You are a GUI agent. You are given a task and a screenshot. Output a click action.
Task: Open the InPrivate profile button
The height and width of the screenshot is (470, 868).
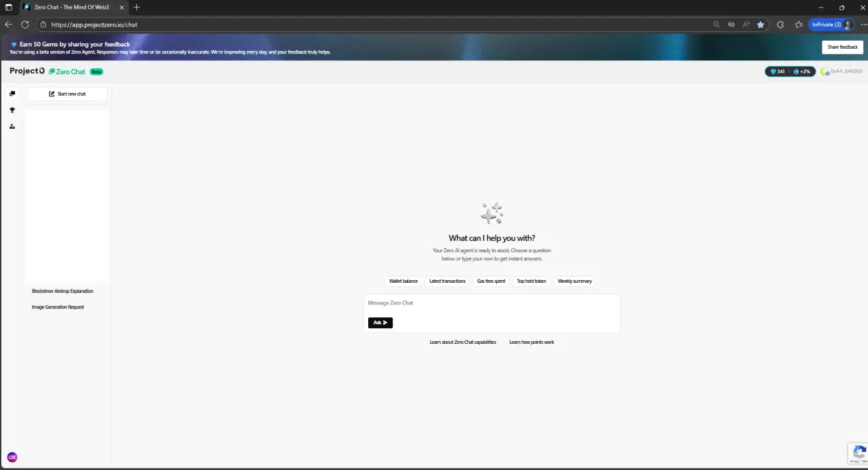[831, 24]
